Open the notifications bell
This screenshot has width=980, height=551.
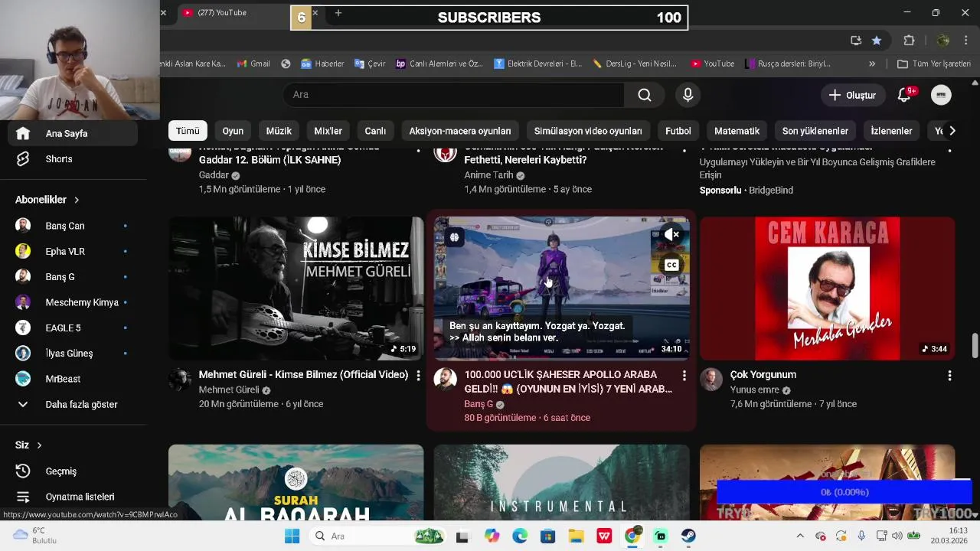pos(905,95)
